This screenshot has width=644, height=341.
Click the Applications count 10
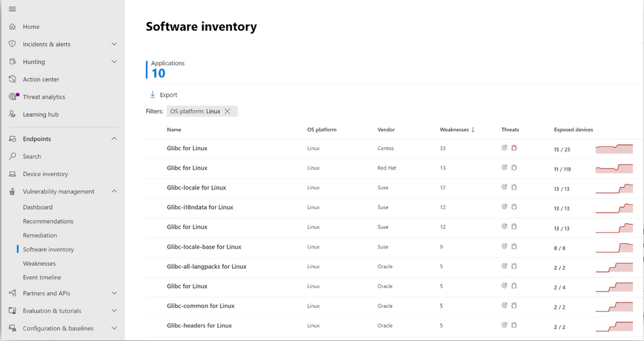point(158,73)
